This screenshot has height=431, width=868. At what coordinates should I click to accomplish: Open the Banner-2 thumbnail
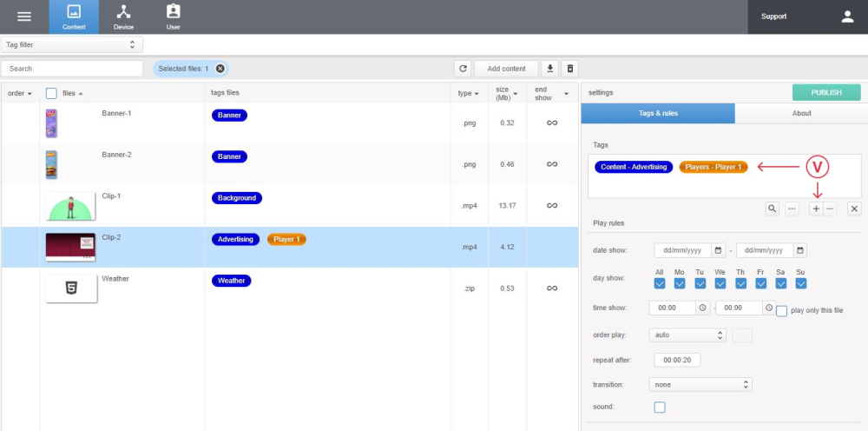coord(51,164)
